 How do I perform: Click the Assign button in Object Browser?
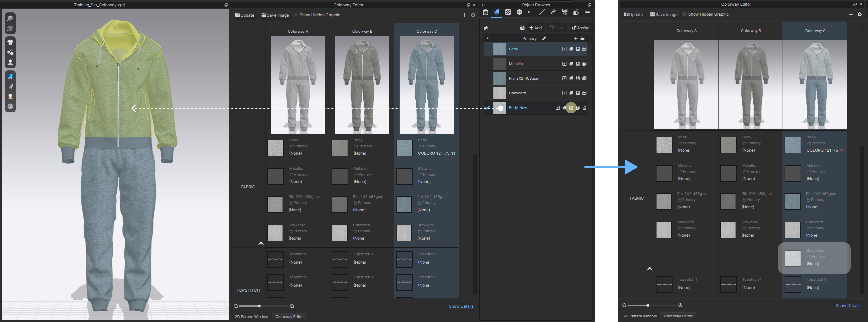580,28
